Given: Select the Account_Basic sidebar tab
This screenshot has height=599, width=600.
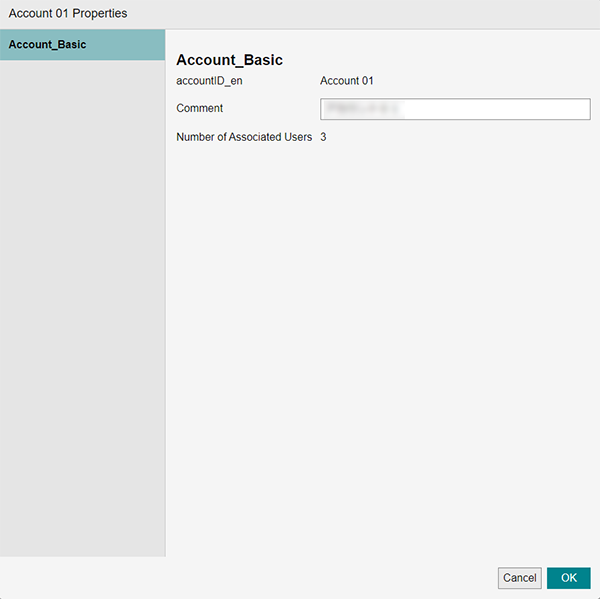Looking at the screenshot, I should tap(82, 44).
